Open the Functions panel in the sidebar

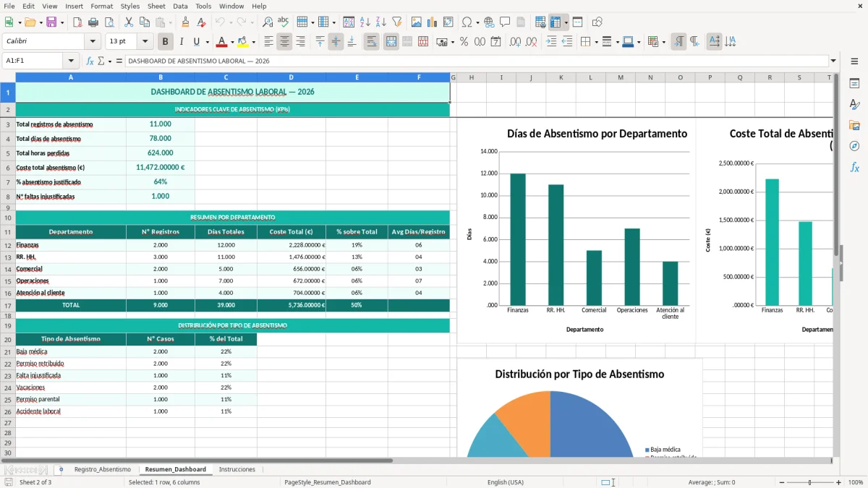coord(854,167)
